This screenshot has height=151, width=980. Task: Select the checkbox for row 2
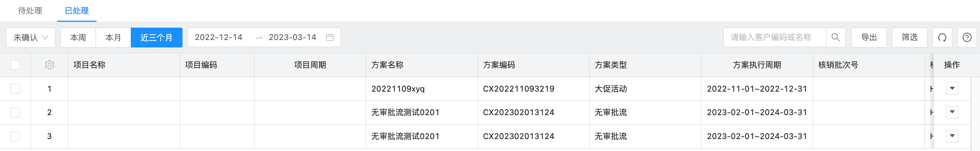pyautogui.click(x=15, y=112)
